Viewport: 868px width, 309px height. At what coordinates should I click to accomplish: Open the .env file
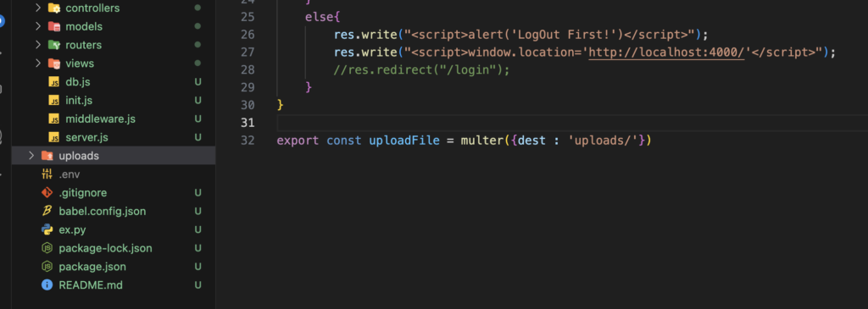pyautogui.click(x=70, y=174)
